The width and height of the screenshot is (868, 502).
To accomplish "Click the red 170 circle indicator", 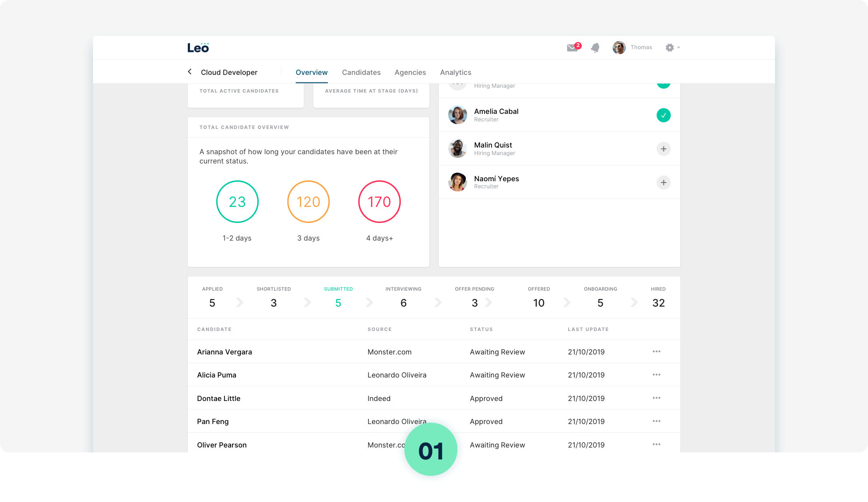I will 379,202.
